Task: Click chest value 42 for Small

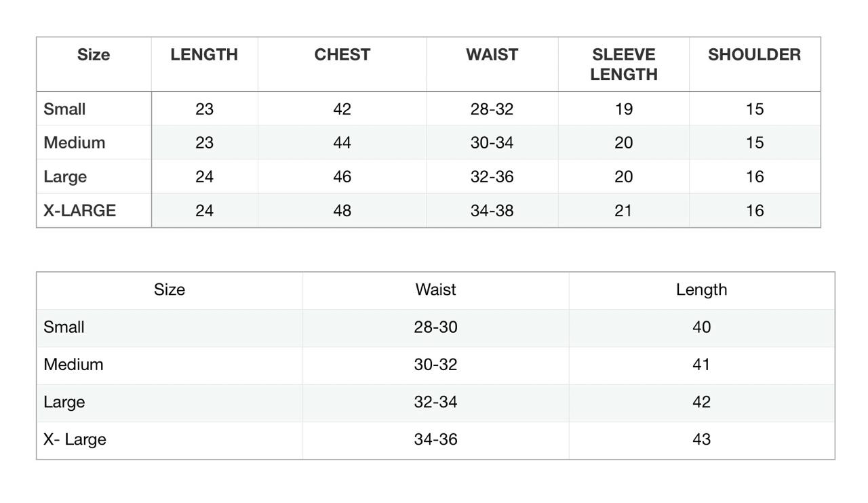Action: [x=342, y=109]
